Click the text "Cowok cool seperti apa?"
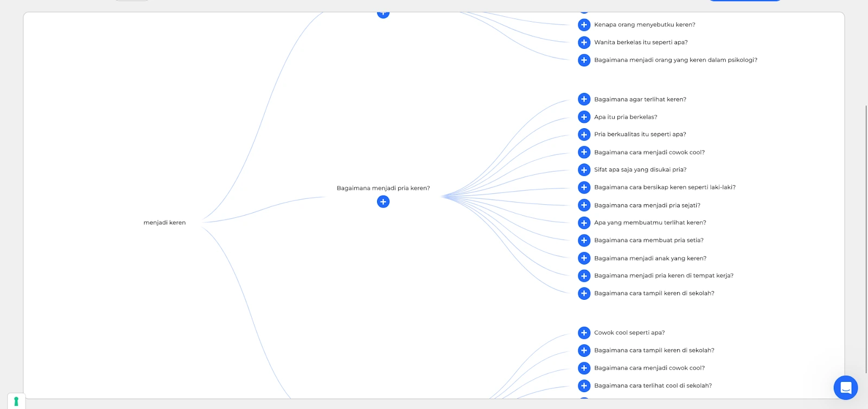 [x=629, y=333]
